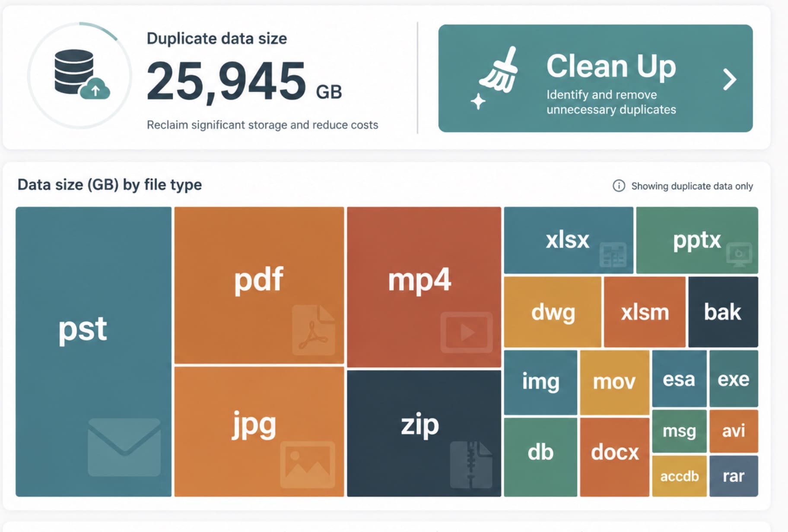Click the picture icon in jpg tile
Image resolution: width=788 pixels, height=532 pixels.
click(x=308, y=464)
